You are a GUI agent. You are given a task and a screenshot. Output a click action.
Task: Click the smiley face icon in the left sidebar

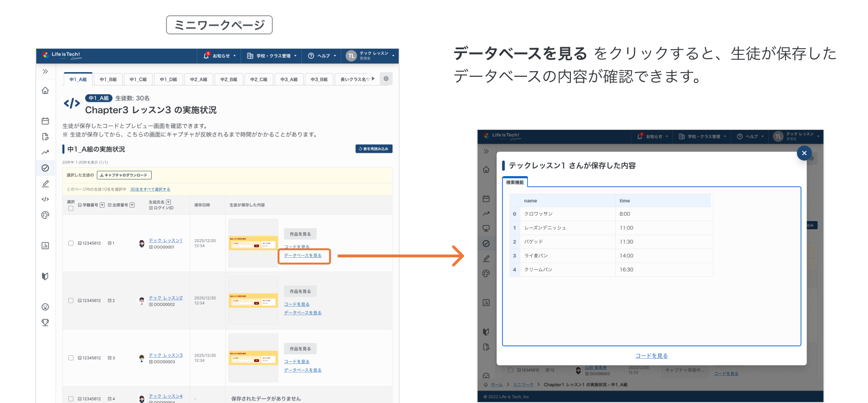click(x=45, y=307)
